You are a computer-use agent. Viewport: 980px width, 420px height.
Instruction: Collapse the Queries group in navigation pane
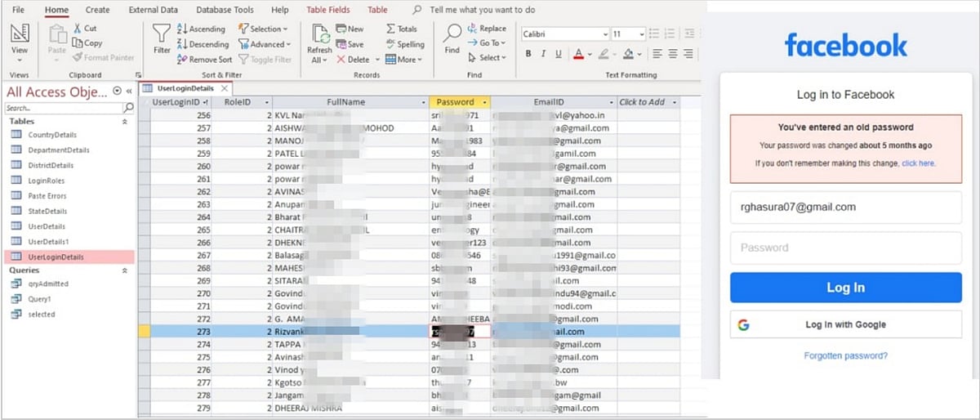click(x=124, y=270)
